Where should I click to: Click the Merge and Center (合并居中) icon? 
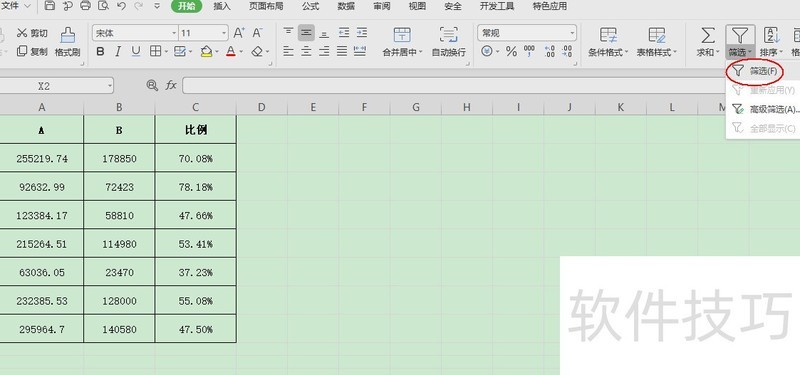click(402, 35)
